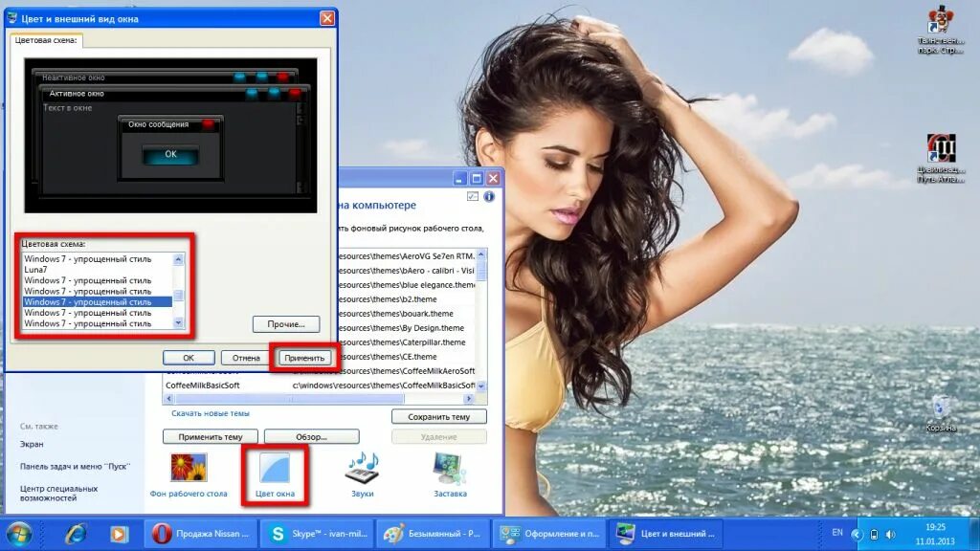Click Сохранить тему button

pyautogui.click(x=438, y=417)
